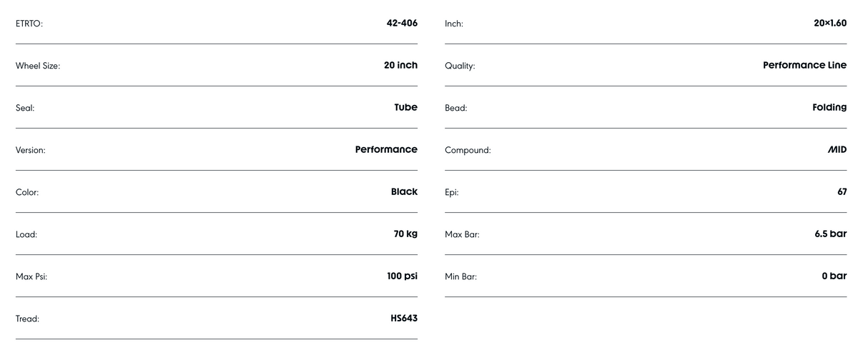Click the MID compound value
The width and height of the screenshot is (868, 355).
837,149
